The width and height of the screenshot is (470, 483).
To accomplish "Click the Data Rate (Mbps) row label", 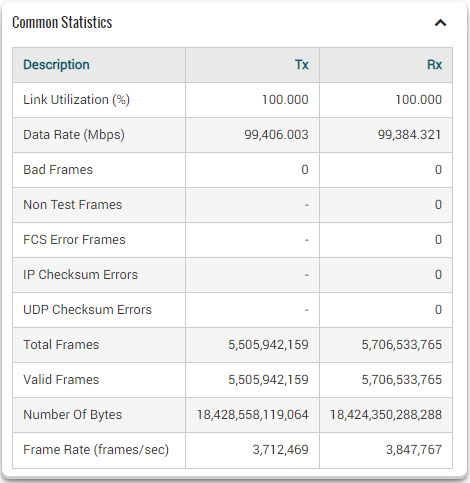I will (x=74, y=135).
